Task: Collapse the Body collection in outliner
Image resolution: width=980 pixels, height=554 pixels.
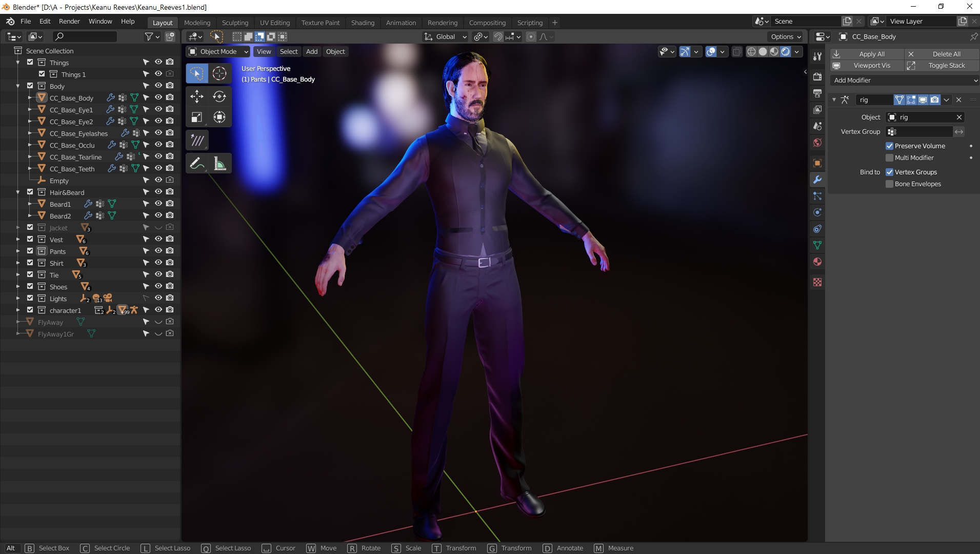Action: 18,86
